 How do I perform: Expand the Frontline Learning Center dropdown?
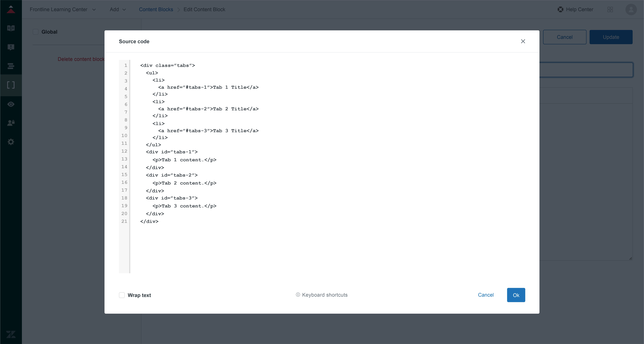point(63,9)
